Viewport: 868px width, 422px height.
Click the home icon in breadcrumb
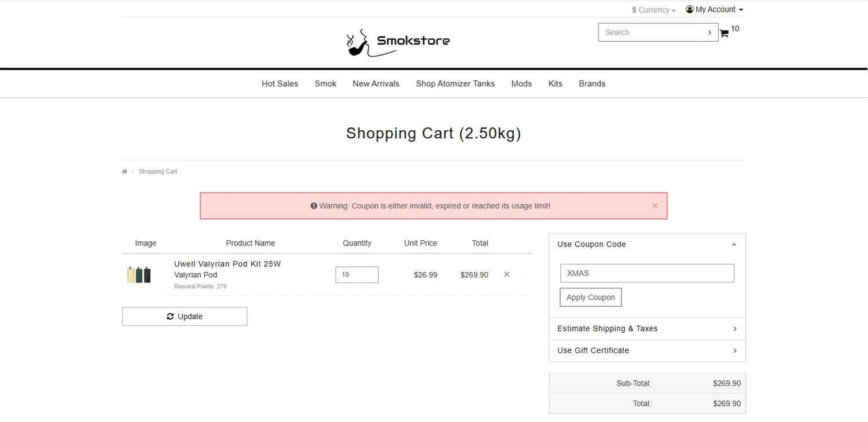(124, 171)
